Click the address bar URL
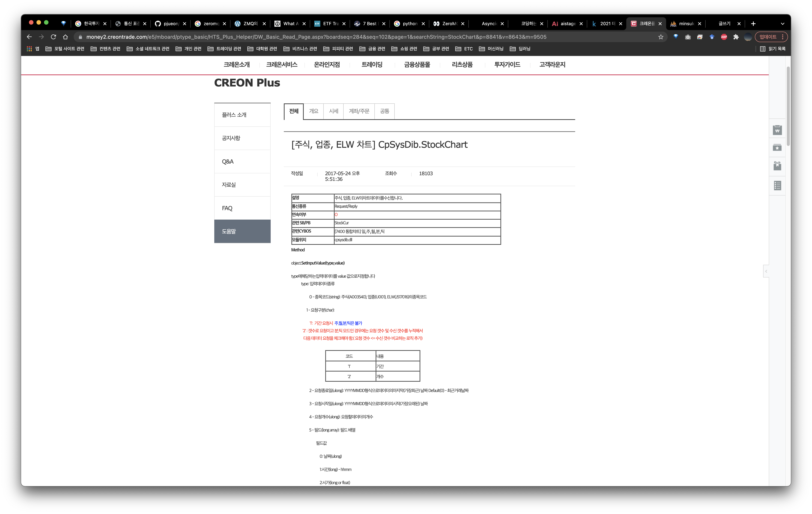812x514 pixels. (316, 37)
